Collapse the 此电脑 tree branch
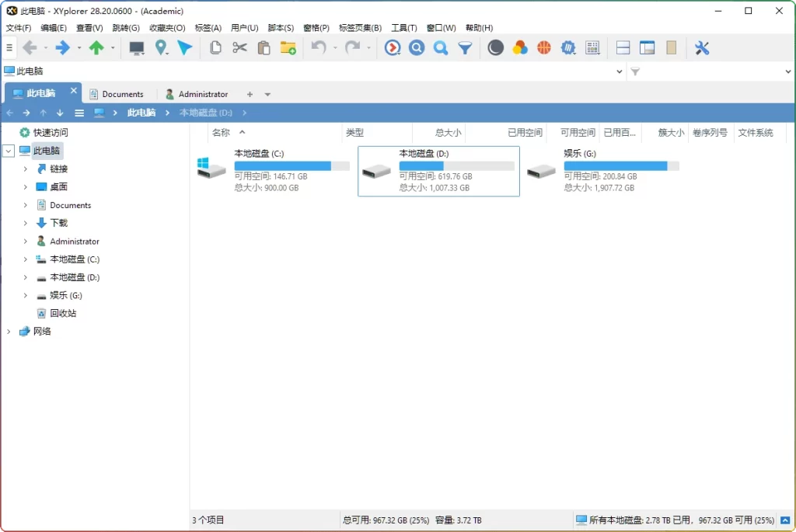Screen dimensions: 796x532 coord(8,150)
